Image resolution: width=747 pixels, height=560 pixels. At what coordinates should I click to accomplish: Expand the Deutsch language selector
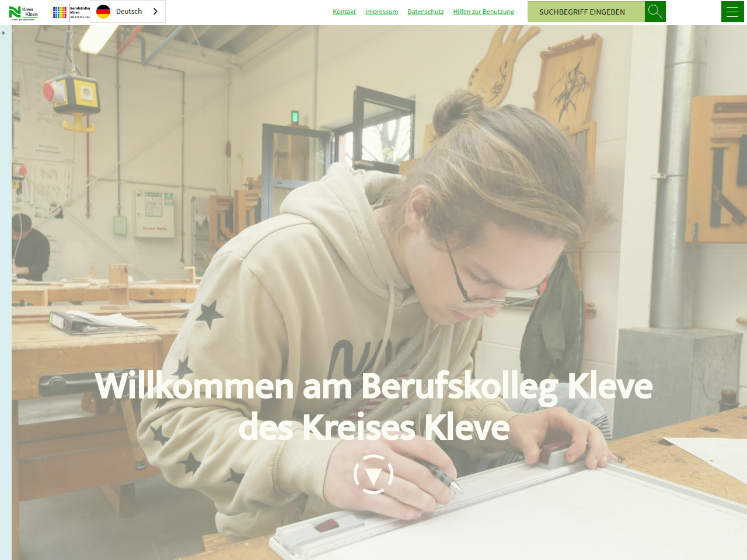pos(128,12)
